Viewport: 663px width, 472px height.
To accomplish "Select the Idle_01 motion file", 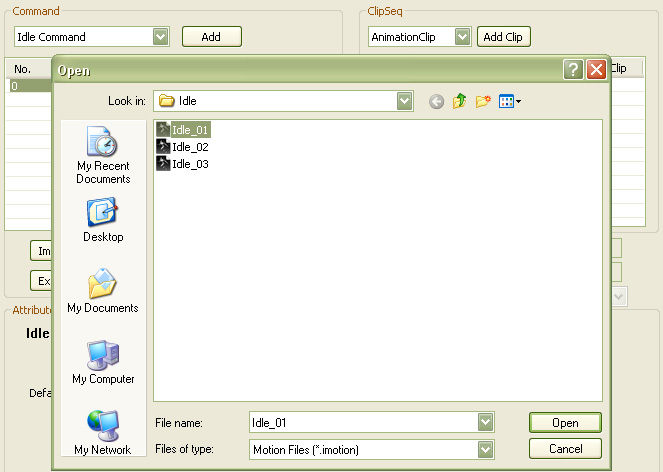I will coord(189,130).
